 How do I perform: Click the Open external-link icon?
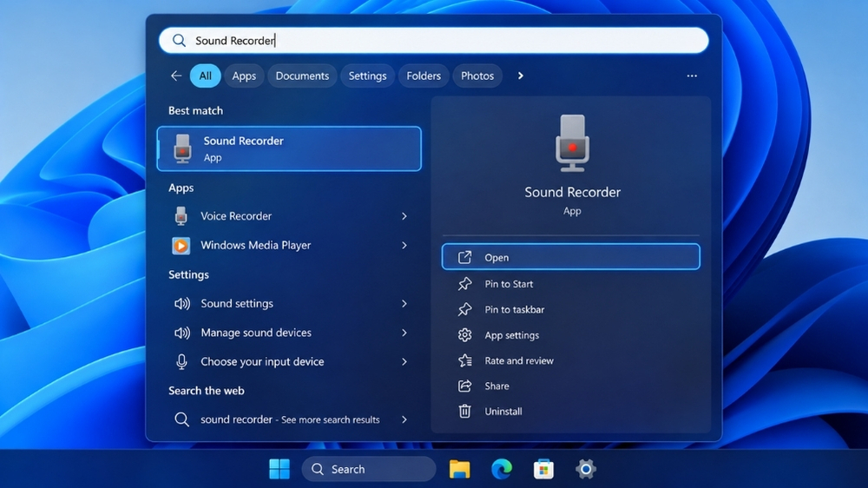coord(464,257)
